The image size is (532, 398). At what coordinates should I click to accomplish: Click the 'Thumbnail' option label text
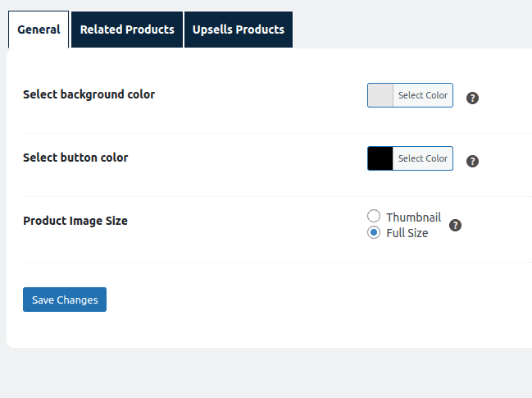(x=413, y=217)
